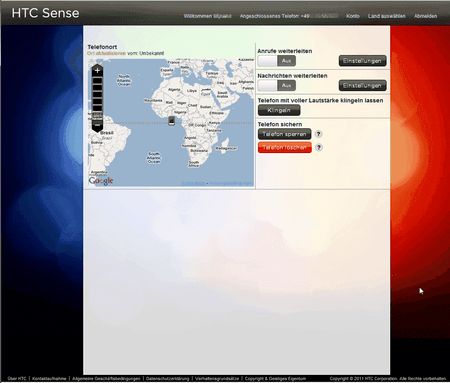Click 'Libya' label on the map
450x383 pixels.
[192, 91]
